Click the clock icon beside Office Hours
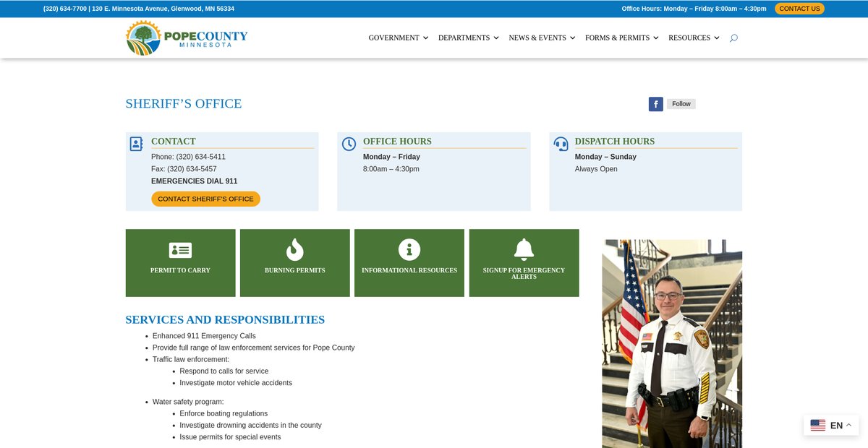 349,144
